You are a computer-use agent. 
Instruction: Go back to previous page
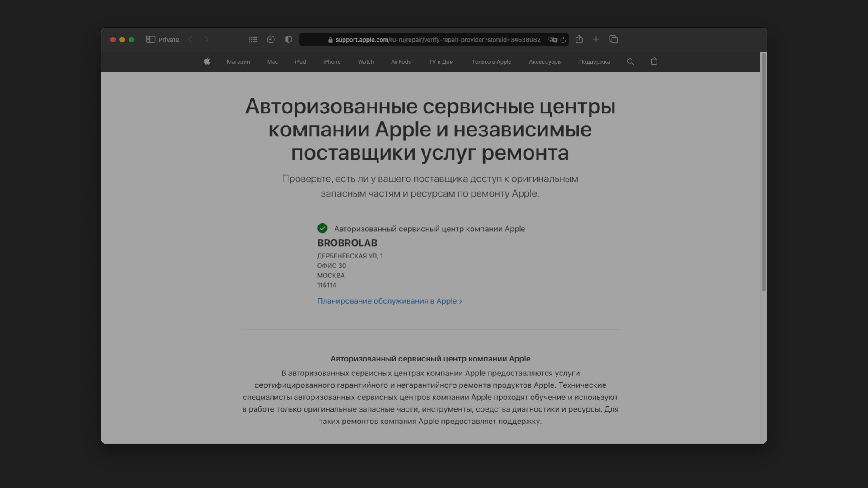point(190,40)
